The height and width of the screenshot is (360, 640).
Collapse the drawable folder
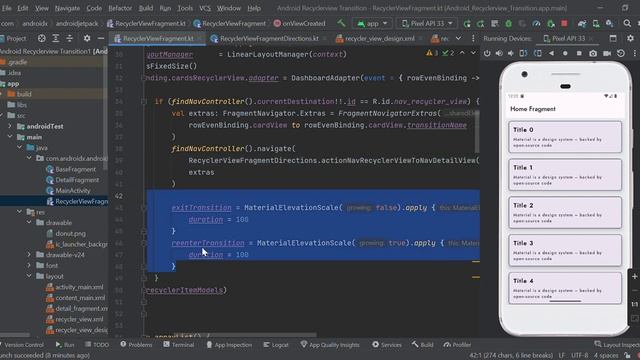pyautogui.click(x=29, y=222)
